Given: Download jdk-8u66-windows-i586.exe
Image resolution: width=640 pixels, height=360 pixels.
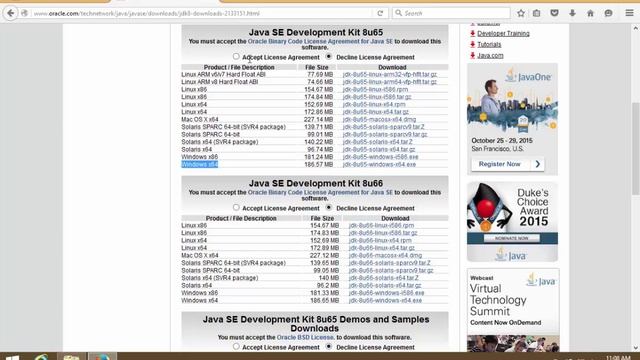Looking at the screenshot, I should (x=387, y=293).
